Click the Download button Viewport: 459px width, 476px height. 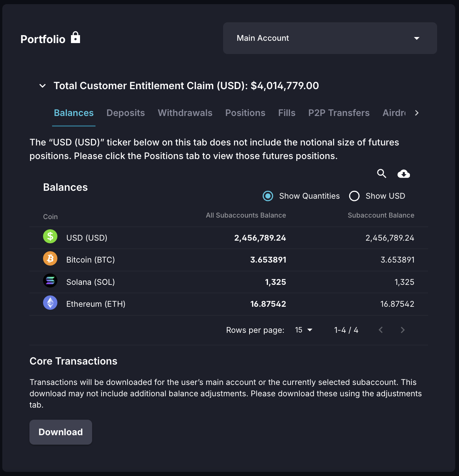61,432
